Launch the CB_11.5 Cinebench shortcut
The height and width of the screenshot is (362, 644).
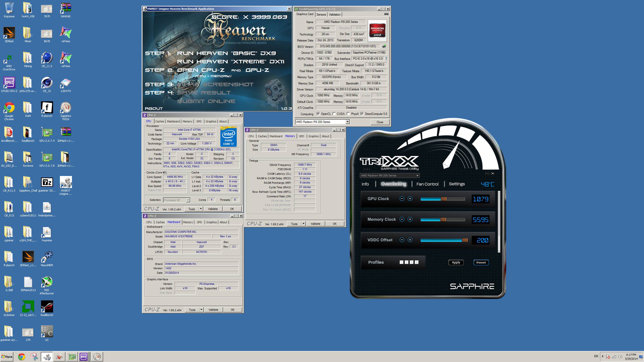tap(47, 60)
